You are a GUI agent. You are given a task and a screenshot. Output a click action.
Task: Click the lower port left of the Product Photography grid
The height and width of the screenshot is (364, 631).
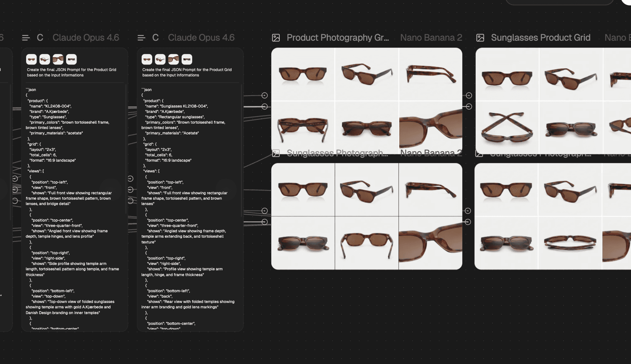[x=265, y=106]
